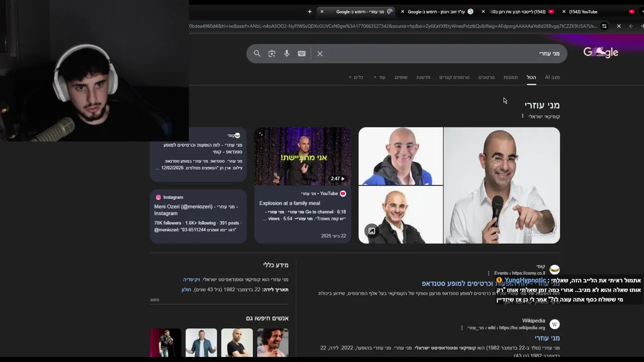Image resolution: width=644 pixels, height=362 pixels.
Task: Switch to סרטונים videos tab
Action: (x=487, y=77)
